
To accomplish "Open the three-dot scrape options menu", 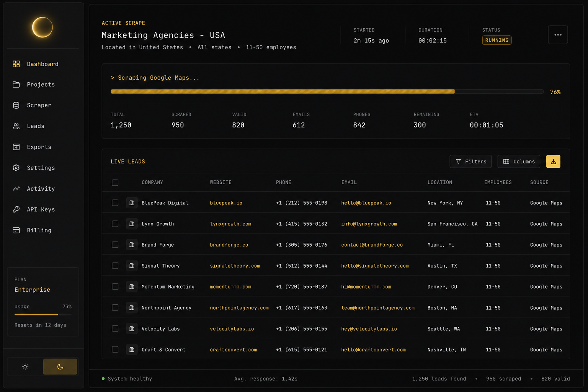I will [x=558, y=35].
